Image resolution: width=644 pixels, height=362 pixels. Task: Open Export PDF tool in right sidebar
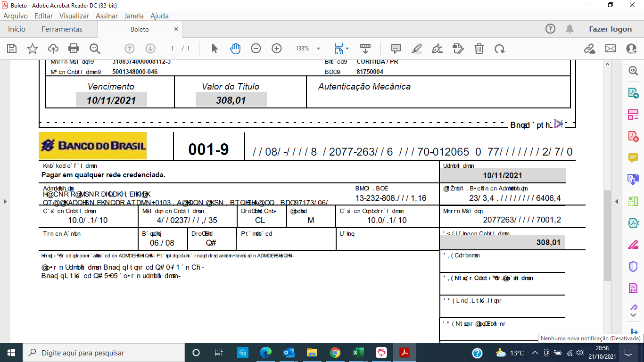(633, 93)
